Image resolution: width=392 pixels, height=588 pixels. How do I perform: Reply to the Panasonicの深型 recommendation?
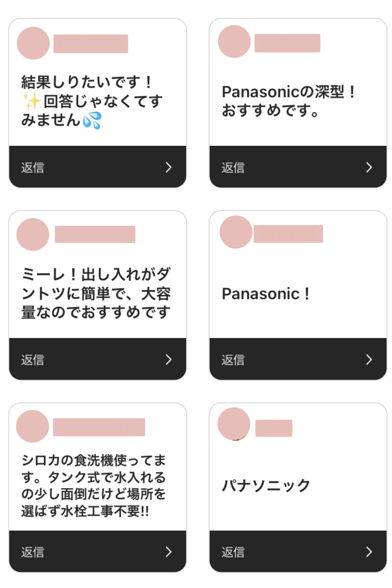click(233, 167)
